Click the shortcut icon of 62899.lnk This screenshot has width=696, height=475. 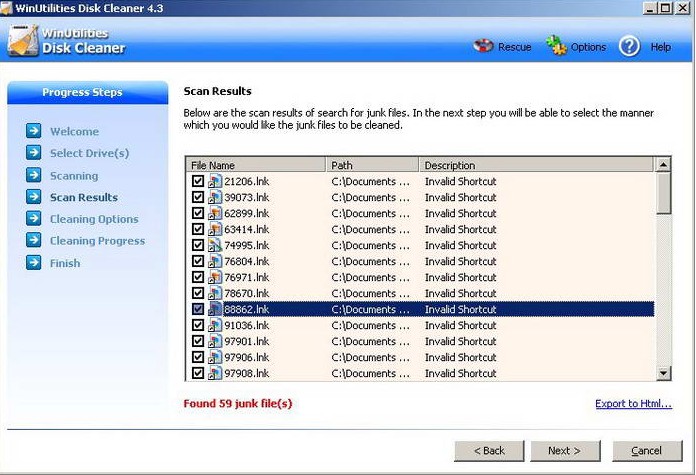tap(215, 213)
